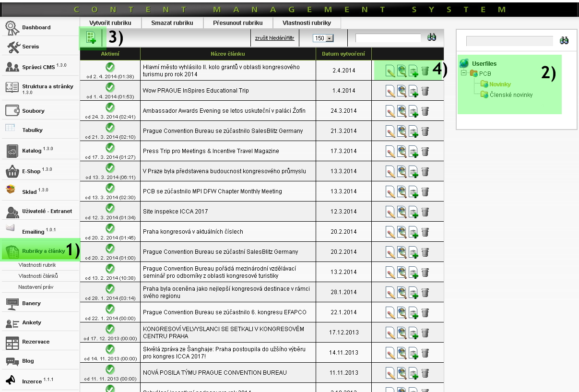
Task: Collapse the PCB folder tree node
Action: click(464, 73)
